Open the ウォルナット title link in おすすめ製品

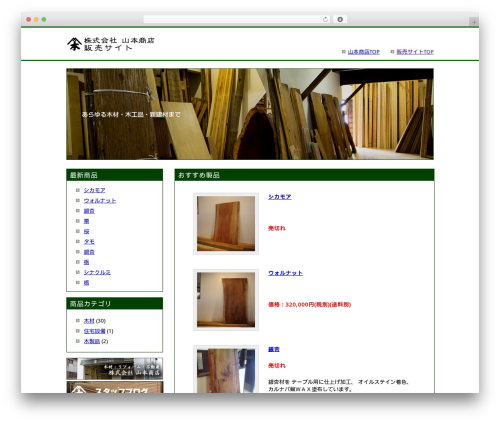pos(285,273)
